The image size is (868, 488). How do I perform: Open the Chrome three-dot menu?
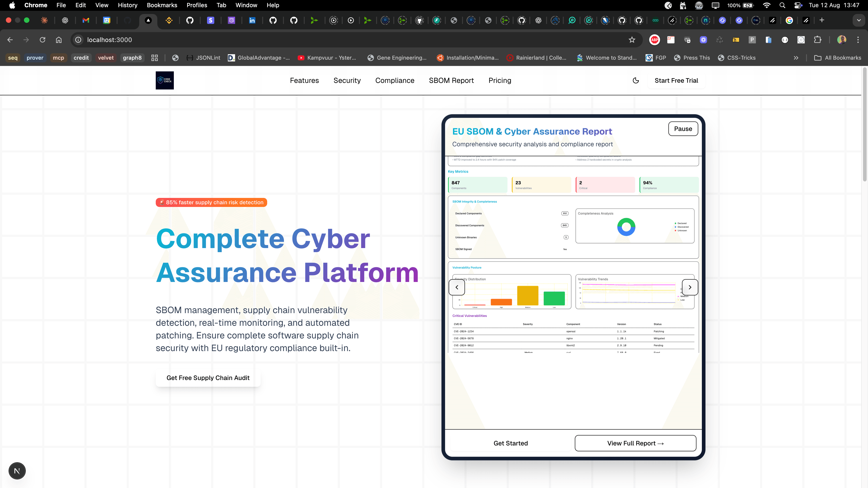pos(858,40)
